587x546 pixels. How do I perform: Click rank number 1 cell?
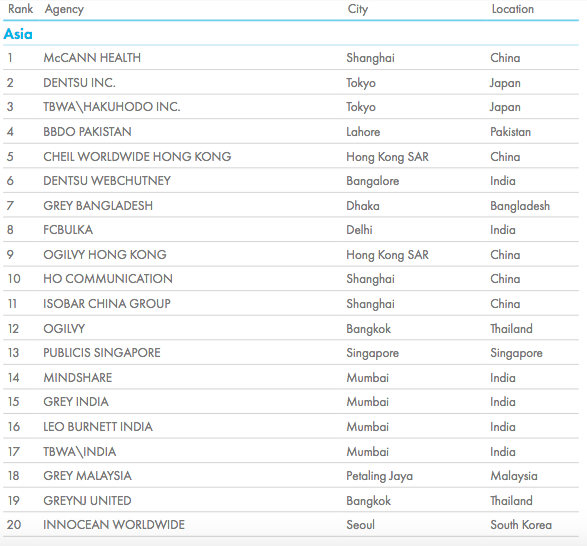10,58
